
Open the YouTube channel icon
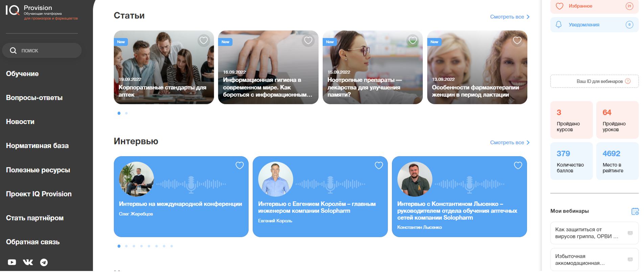coord(12,262)
